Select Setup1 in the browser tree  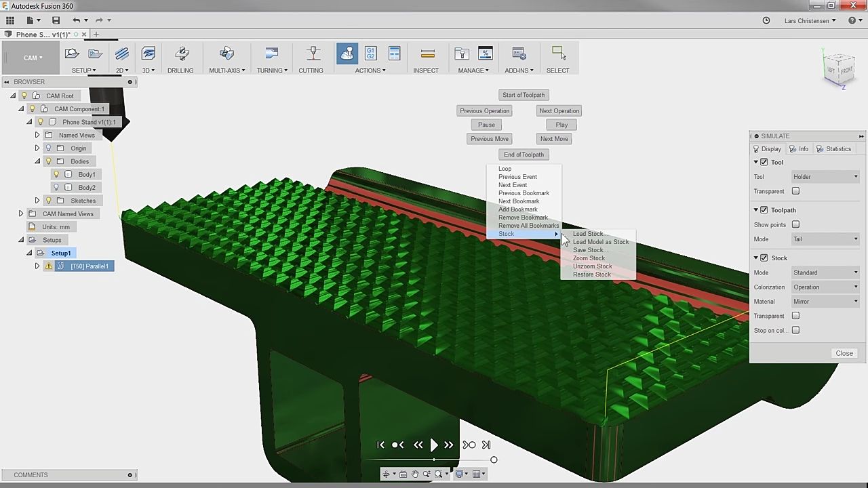[61, 253]
